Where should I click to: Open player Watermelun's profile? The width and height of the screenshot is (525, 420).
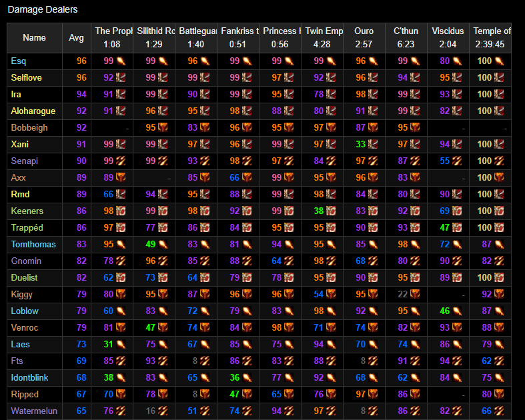34,411
